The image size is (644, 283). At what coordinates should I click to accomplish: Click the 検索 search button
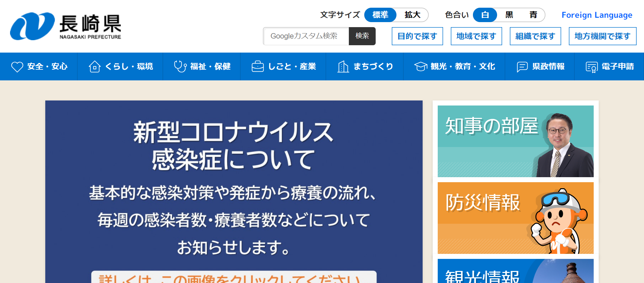(x=362, y=36)
